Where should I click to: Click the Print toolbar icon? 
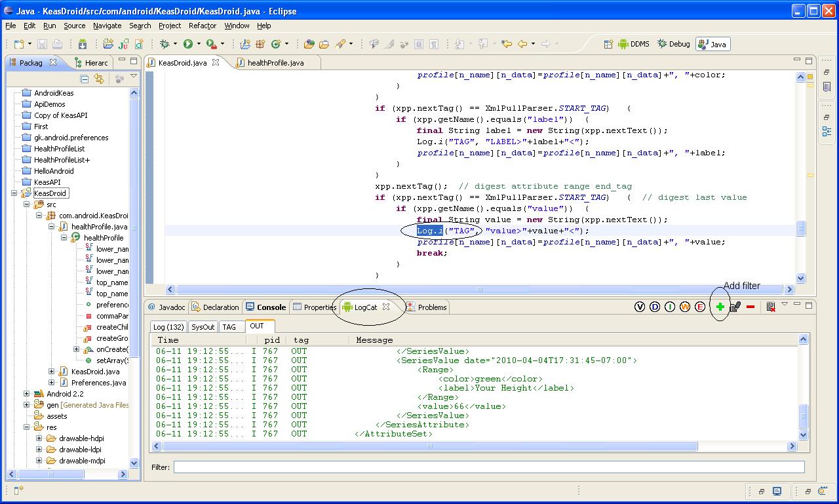tap(57, 44)
